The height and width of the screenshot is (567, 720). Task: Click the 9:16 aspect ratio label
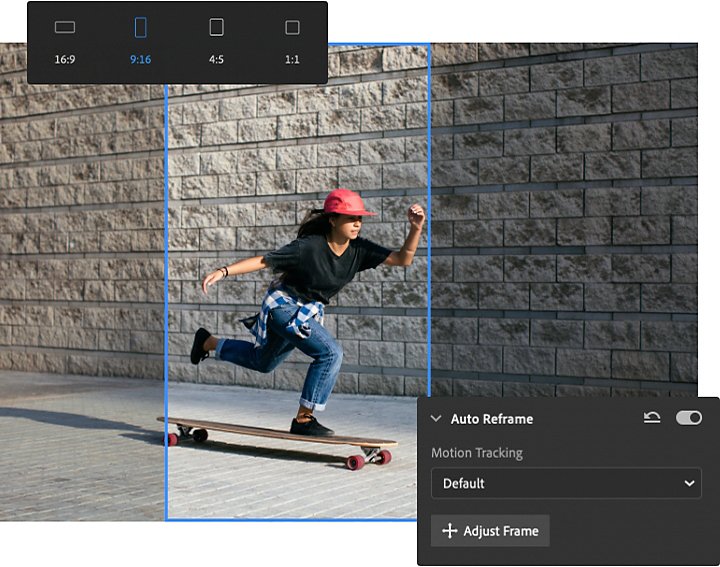coord(141,60)
